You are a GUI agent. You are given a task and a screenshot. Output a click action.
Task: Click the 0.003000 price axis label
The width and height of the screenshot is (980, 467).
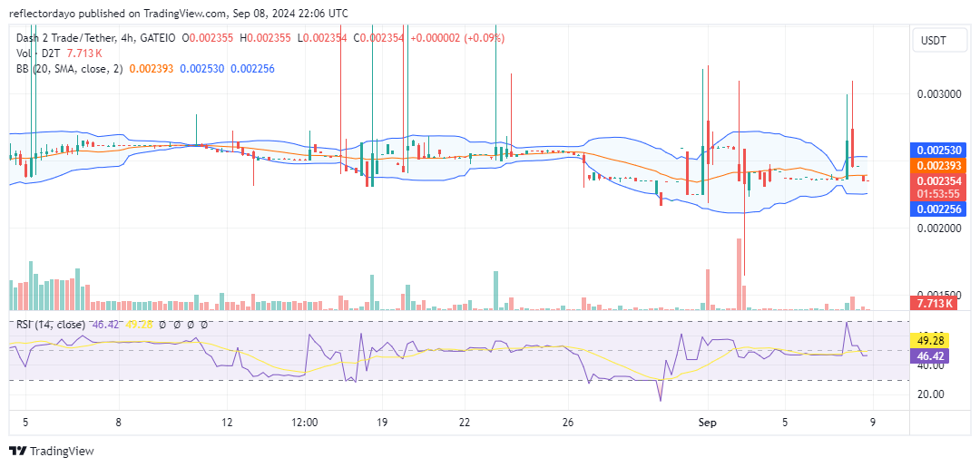tap(938, 93)
